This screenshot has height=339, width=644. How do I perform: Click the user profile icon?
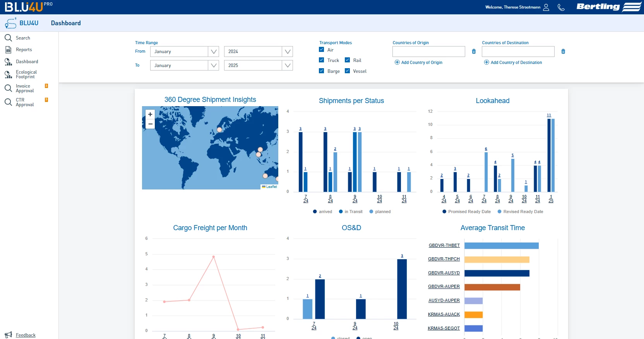pyautogui.click(x=546, y=7)
